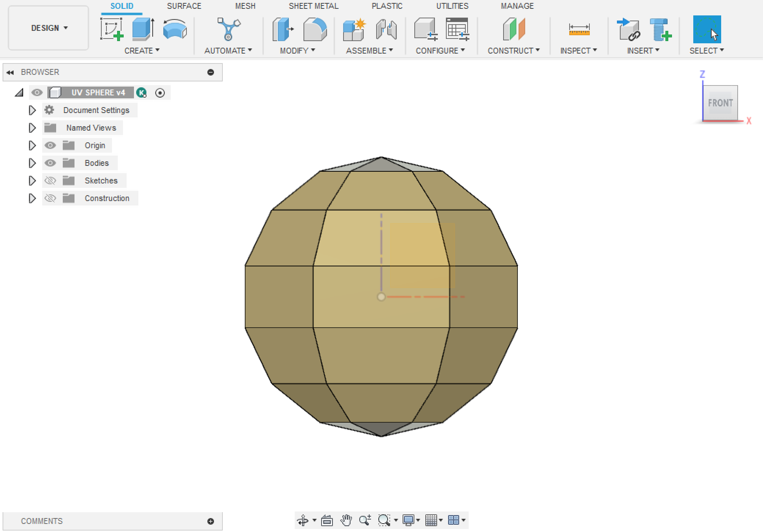Expand the Bodies node

click(x=32, y=163)
